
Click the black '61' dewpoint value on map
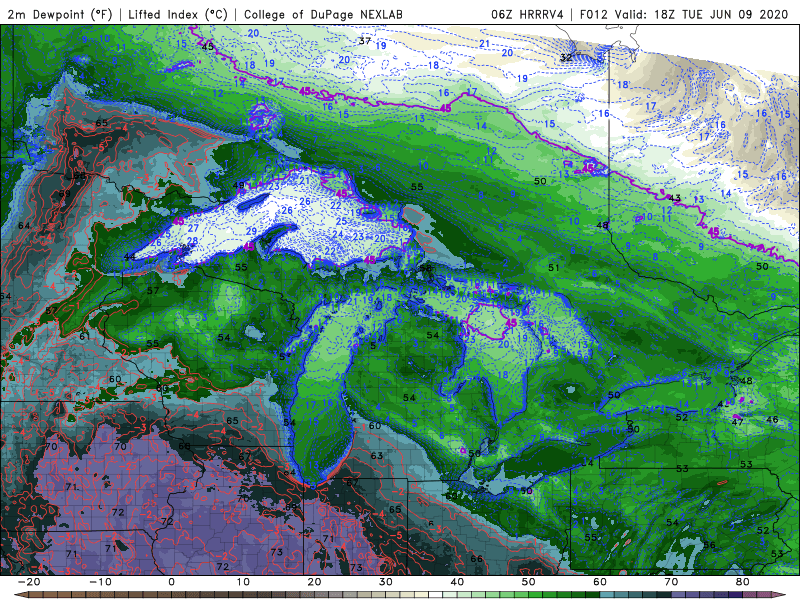[84, 336]
